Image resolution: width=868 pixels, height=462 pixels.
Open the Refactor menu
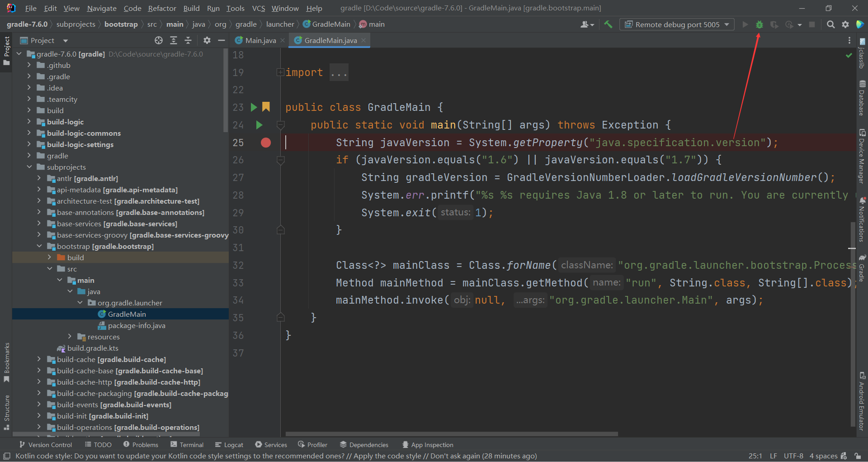pos(162,8)
